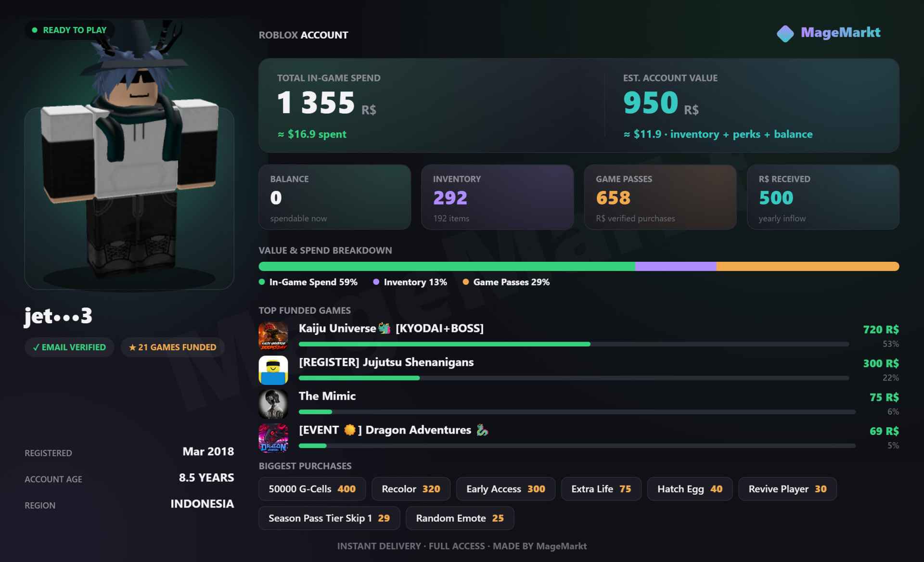Select the Recolor 320 purchase chip
The height and width of the screenshot is (562, 924).
pyautogui.click(x=411, y=489)
